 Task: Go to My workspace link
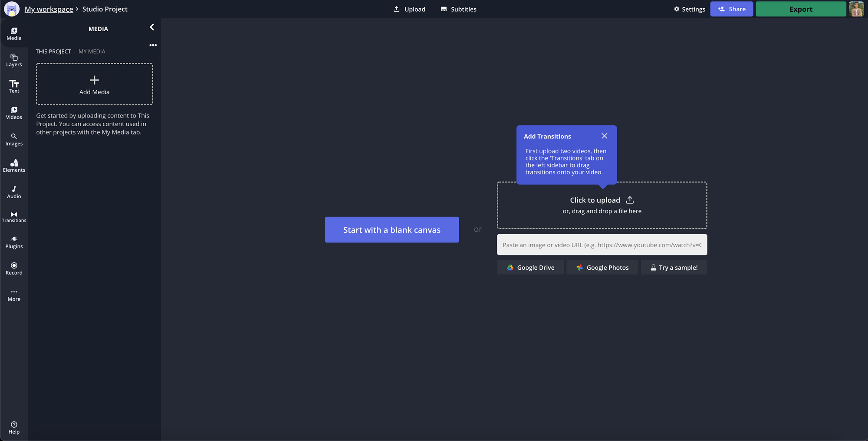(x=49, y=9)
